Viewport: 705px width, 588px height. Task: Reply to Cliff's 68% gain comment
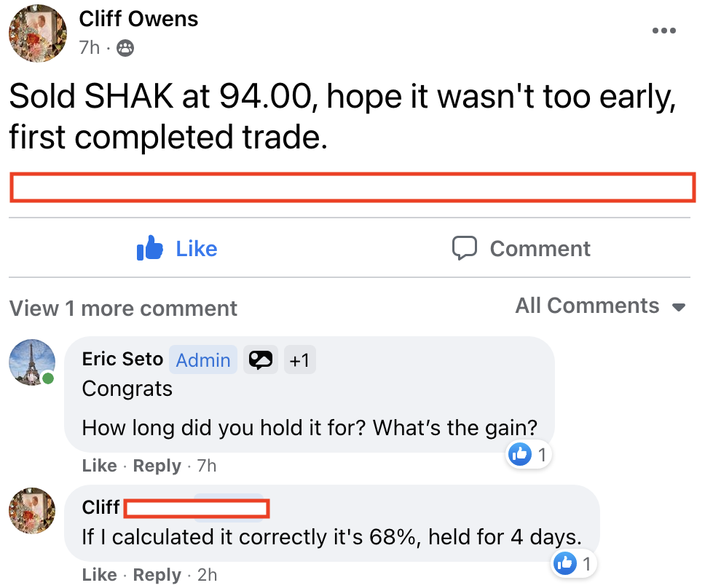pos(157,574)
